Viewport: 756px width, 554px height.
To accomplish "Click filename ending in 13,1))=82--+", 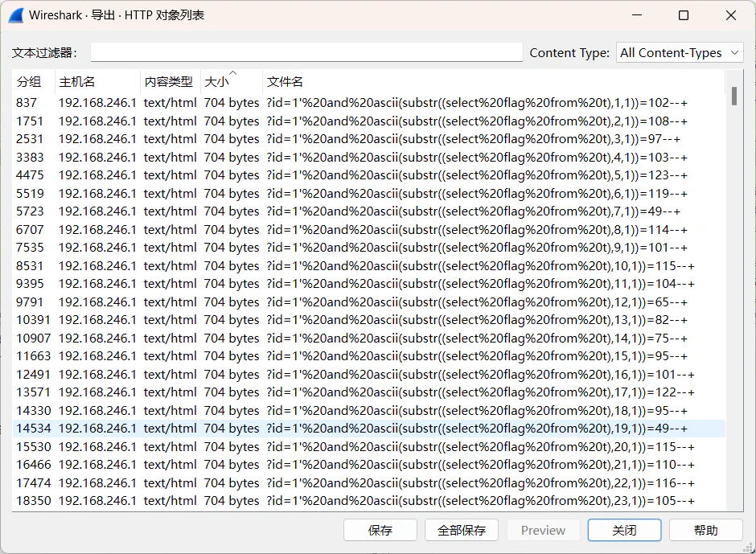I will pyautogui.click(x=477, y=320).
